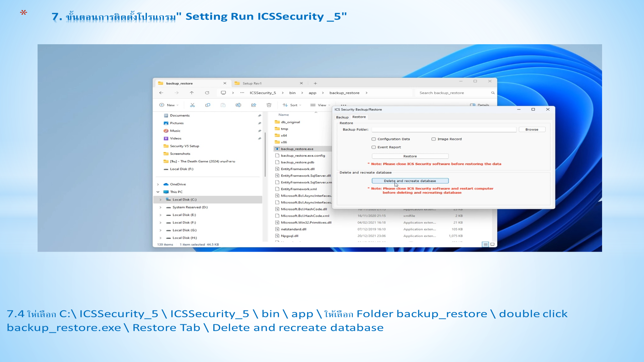Click the search magnifier icon in Explorer
This screenshot has height=362, width=644.
(493, 93)
